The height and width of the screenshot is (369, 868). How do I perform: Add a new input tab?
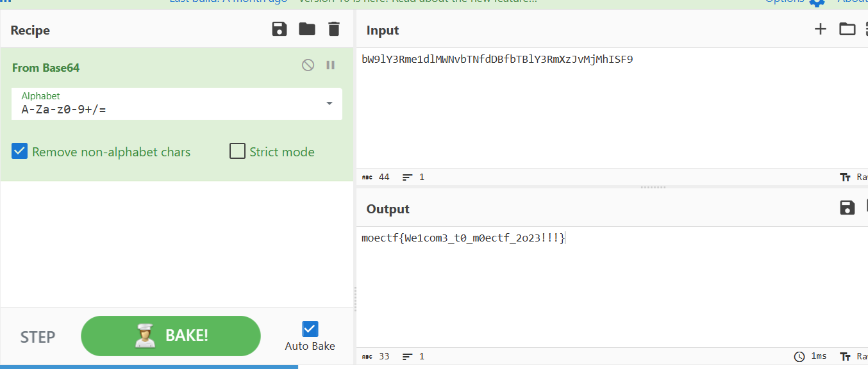820,29
